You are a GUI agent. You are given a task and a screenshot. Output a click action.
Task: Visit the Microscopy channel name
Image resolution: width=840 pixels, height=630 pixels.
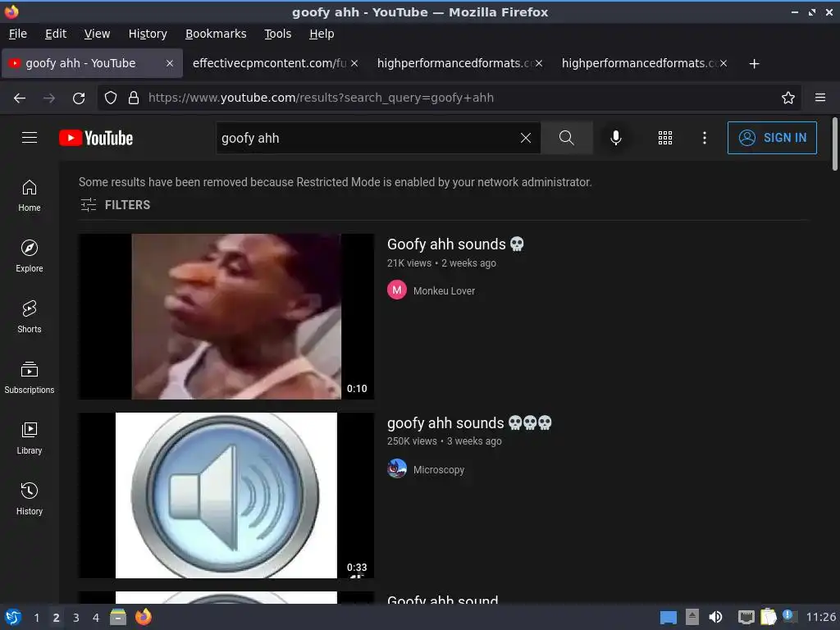439,469
